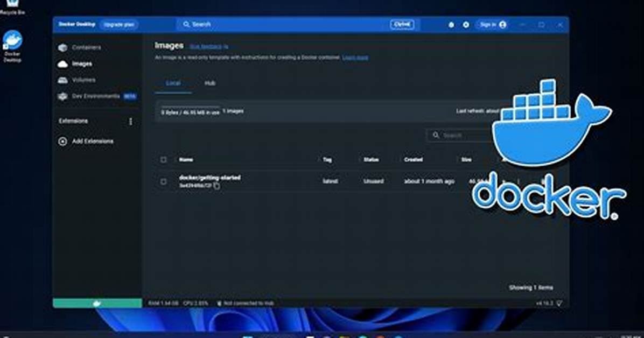The width and height of the screenshot is (644, 338).
Task: Open the Give feedback link
Action: coord(209,47)
